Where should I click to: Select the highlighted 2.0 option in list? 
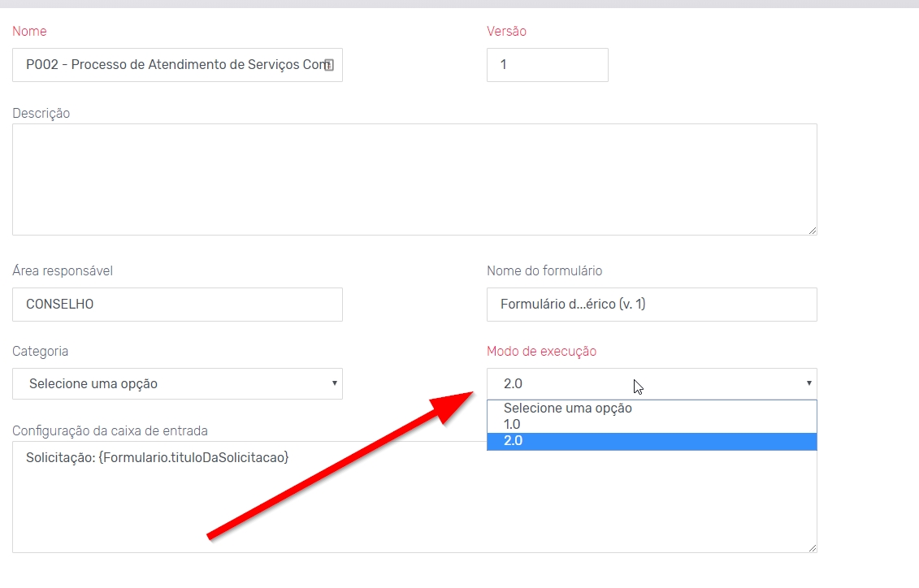pyautogui.click(x=513, y=441)
